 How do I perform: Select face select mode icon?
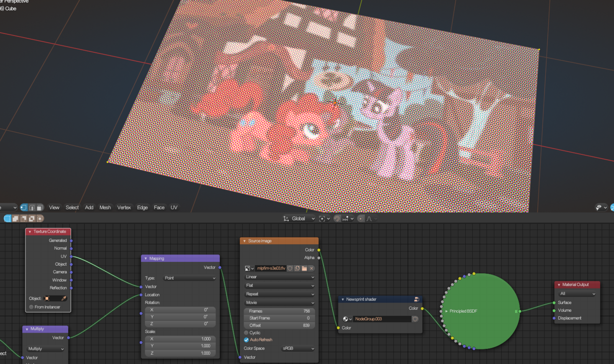point(39,207)
